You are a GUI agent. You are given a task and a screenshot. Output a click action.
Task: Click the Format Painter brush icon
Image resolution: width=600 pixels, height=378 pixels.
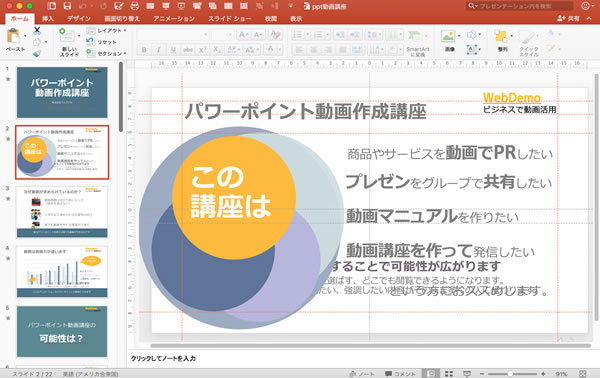pos(37,54)
